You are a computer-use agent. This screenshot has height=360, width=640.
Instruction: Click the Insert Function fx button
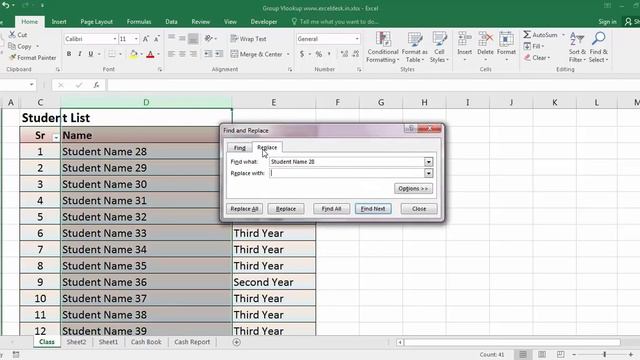[96, 85]
